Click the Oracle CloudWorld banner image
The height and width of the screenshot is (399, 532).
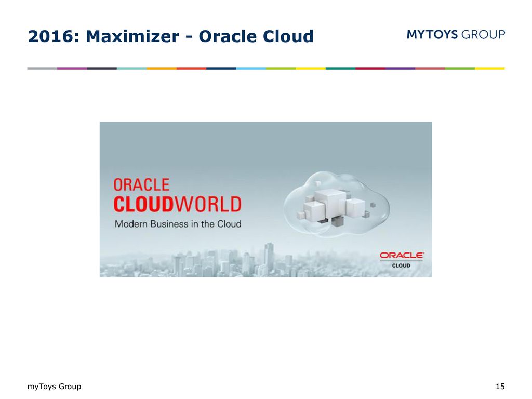(x=265, y=199)
